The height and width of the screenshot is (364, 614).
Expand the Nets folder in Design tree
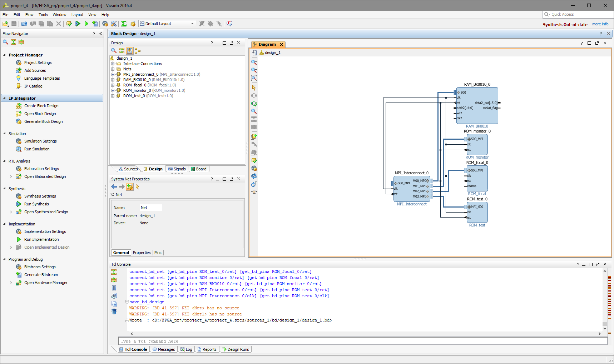pyautogui.click(x=113, y=69)
